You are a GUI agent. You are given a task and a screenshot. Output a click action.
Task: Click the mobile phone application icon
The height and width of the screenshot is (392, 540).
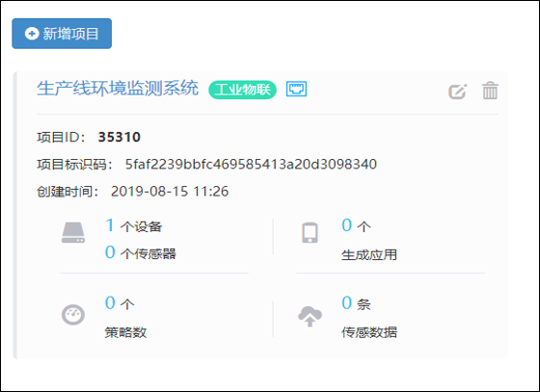click(310, 233)
